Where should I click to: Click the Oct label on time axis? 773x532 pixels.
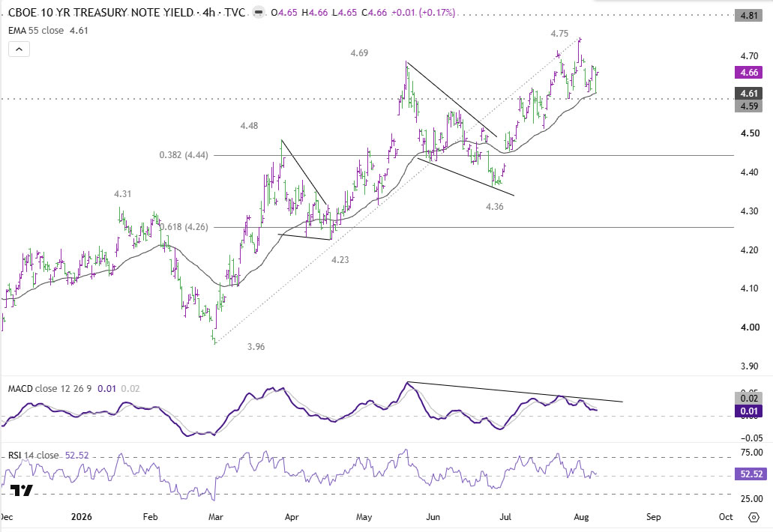(726, 517)
